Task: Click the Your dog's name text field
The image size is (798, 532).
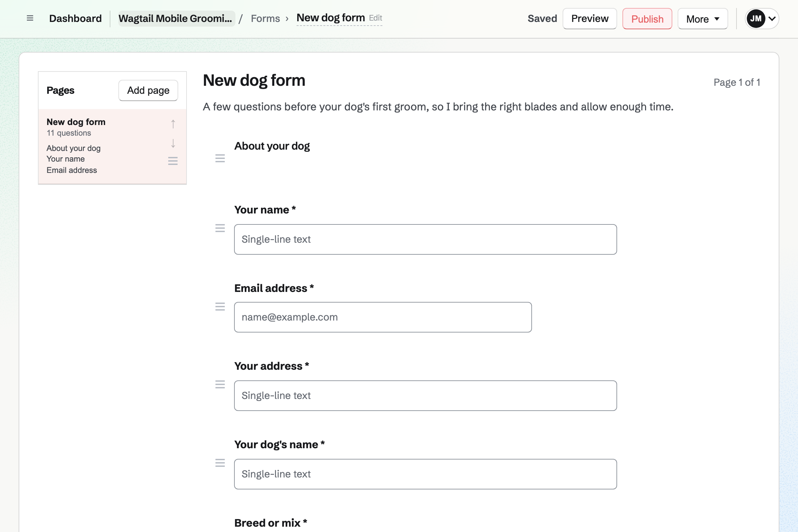Action: coord(426,474)
